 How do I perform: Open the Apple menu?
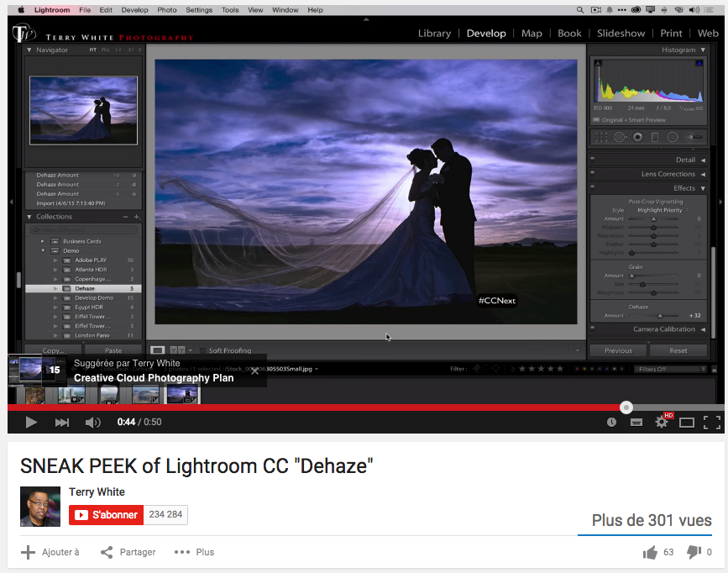click(21, 10)
